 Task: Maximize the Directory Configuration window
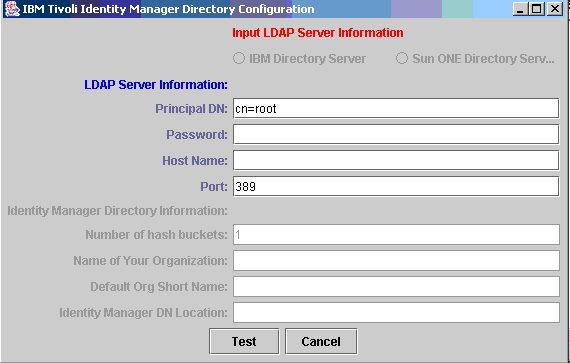point(537,9)
